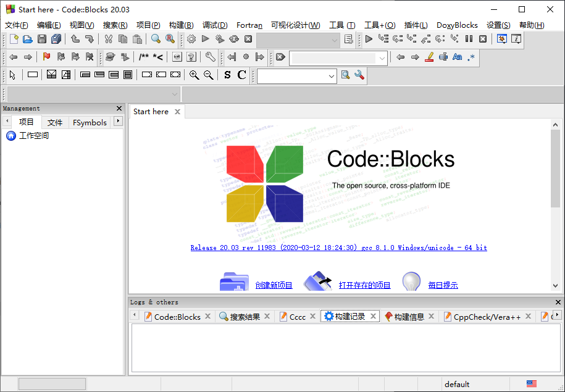Toggle the selected text search option icon
The width and height of the screenshot is (565, 392).
[443, 57]
